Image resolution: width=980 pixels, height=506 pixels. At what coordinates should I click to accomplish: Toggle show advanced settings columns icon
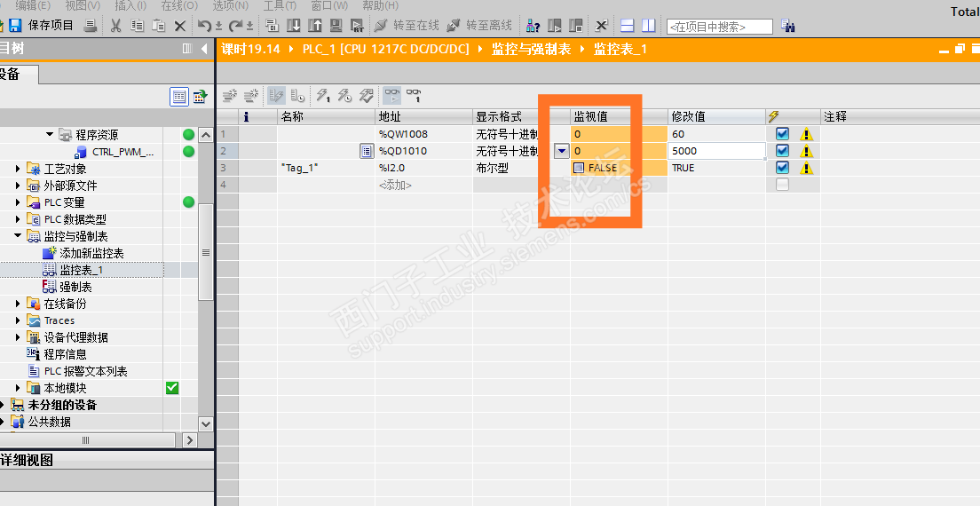297,96
